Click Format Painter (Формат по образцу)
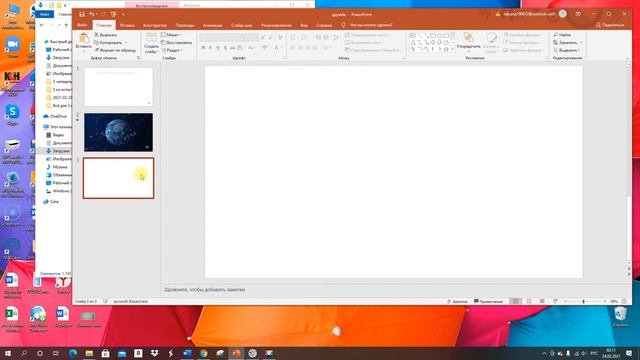Image resolution: width=640 pixels, height=360 pixels. (x=115, y=50)
